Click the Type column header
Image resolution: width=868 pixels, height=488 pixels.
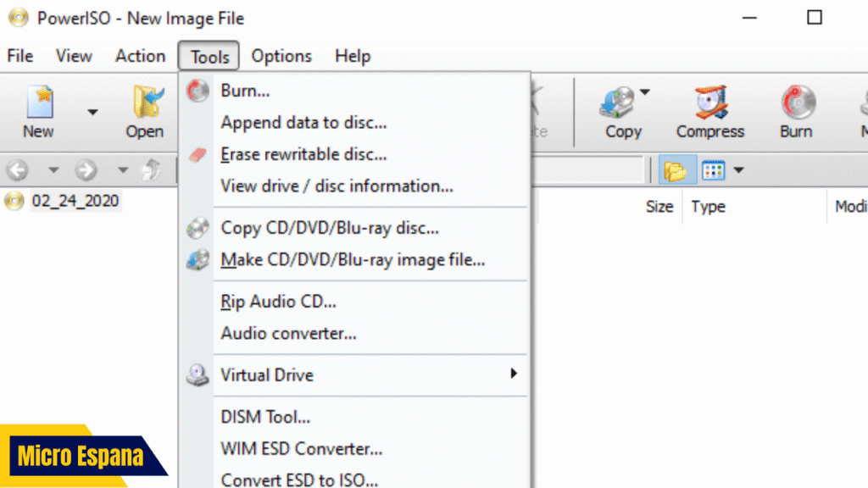709,207
